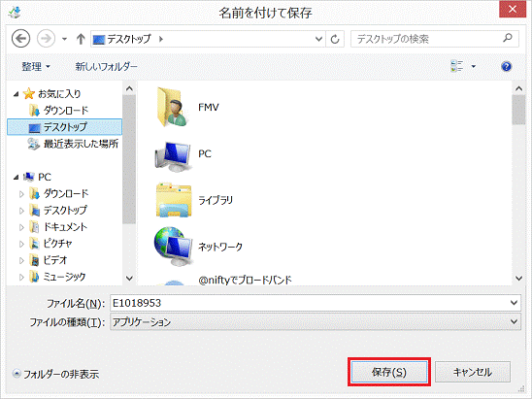Select the PC computer icon
This screenshot has width=532, height=399.
click(x=173, y=155)
